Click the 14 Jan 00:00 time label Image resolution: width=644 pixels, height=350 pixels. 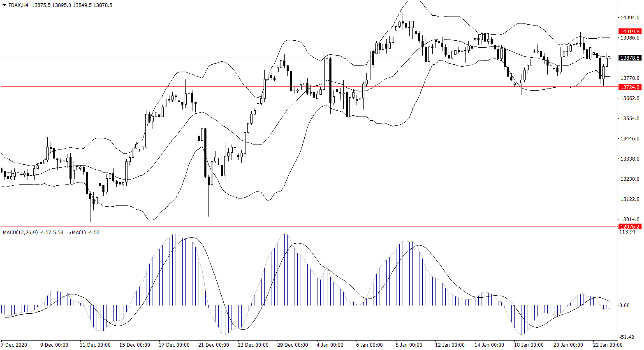click(x=489, y=345)
